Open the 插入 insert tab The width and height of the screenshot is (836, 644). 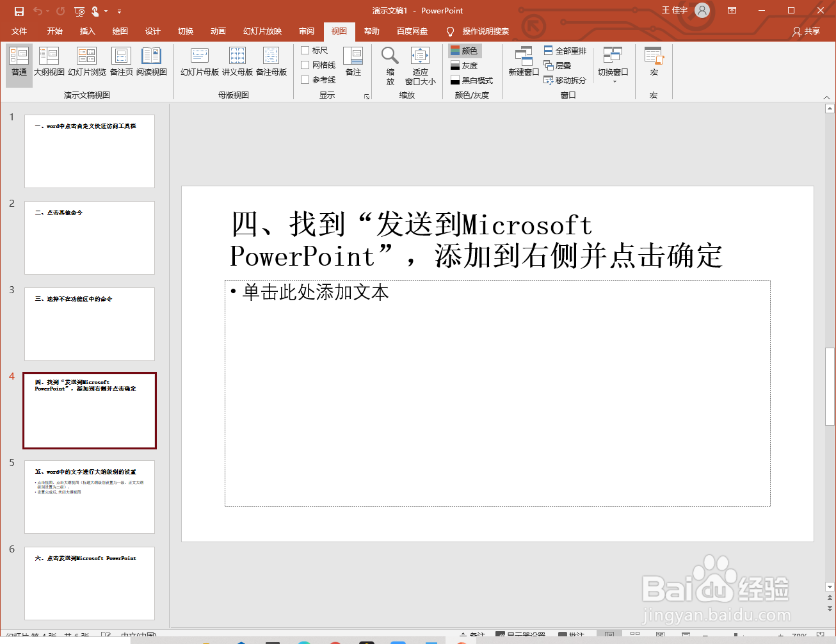click(88, 31)
